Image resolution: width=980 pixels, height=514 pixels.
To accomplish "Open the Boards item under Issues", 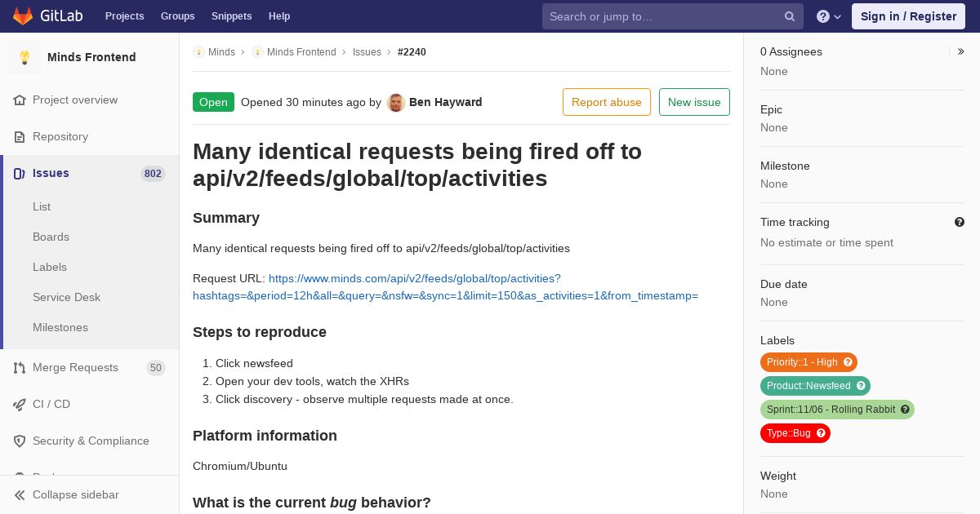I will [x=51, y=237].
